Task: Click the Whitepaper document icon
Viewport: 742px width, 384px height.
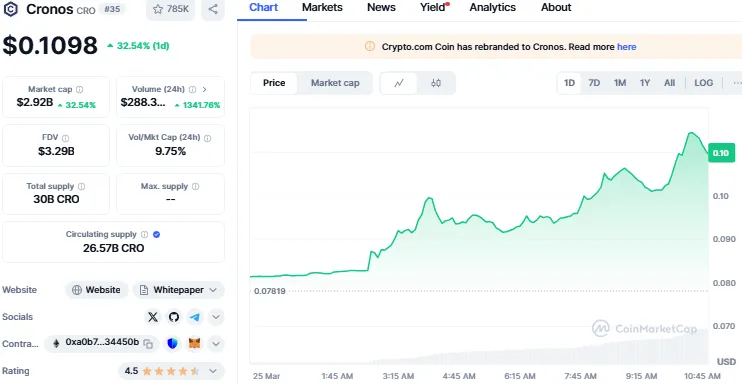Action: [144, 290]
